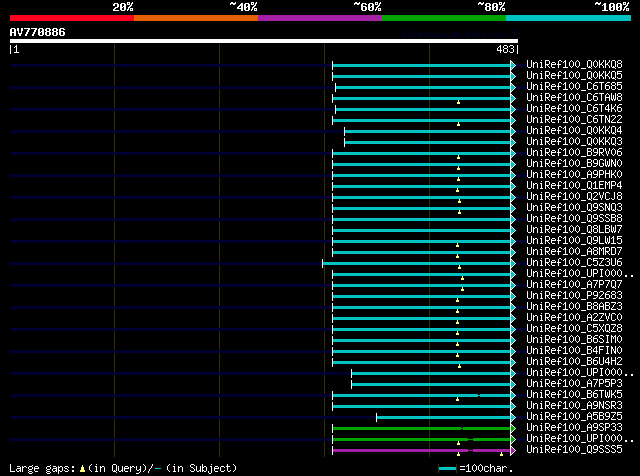Select the UniRef100_Q9SSB8 label

point(574,219)
